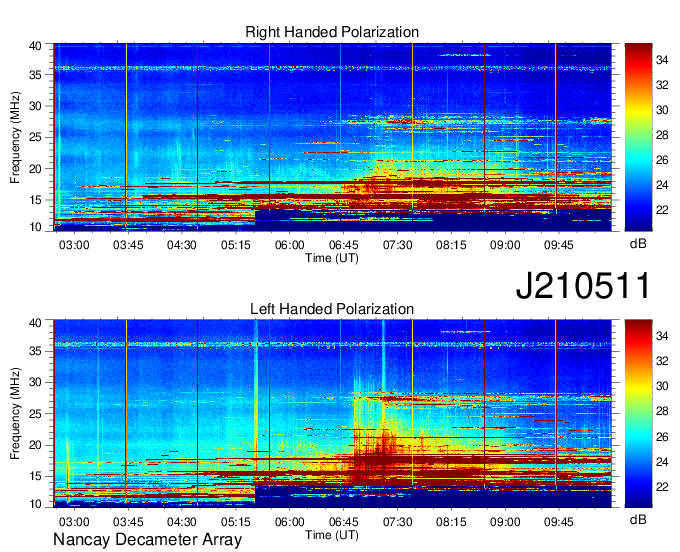Click the '10' frequency tick of right-handed plot
This screenshot has width=680, height=552.
point(36,227)
